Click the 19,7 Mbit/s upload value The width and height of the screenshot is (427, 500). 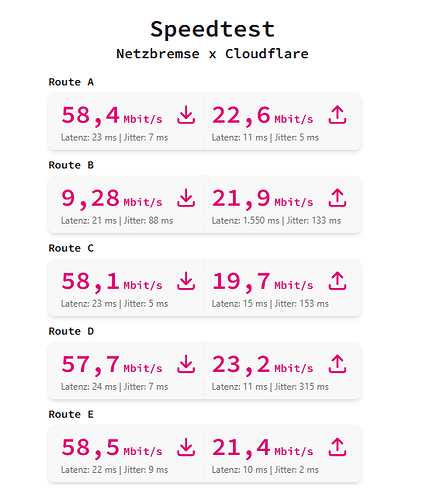click(x=263, y=282)
